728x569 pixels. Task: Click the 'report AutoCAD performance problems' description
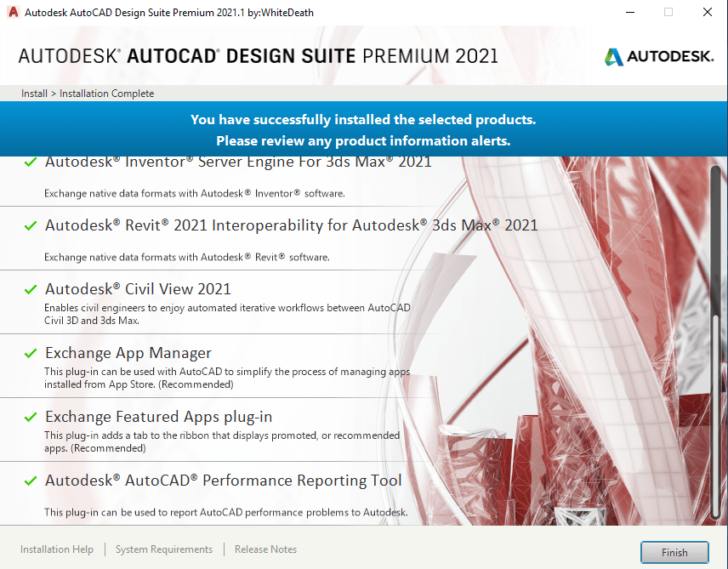pyautogui.click(x=226, y=512)
